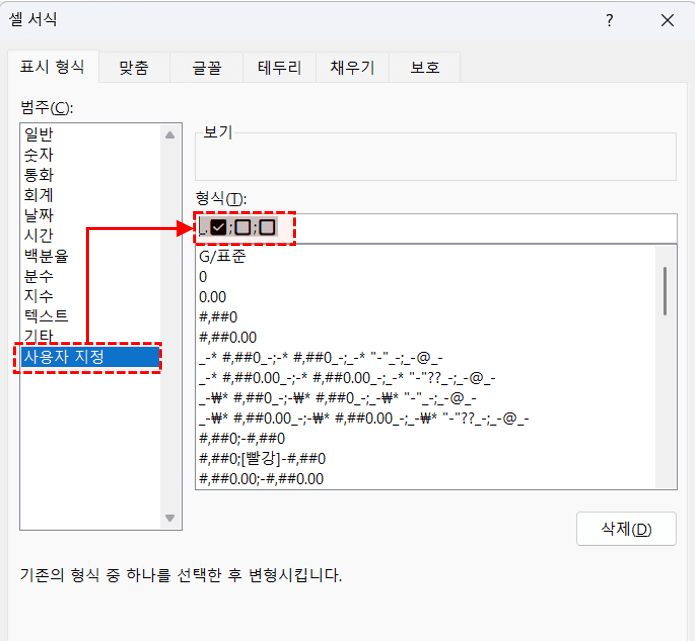Click the Help question mark icon
Viewport: 695px width, 641px height.
pos(609,21)
